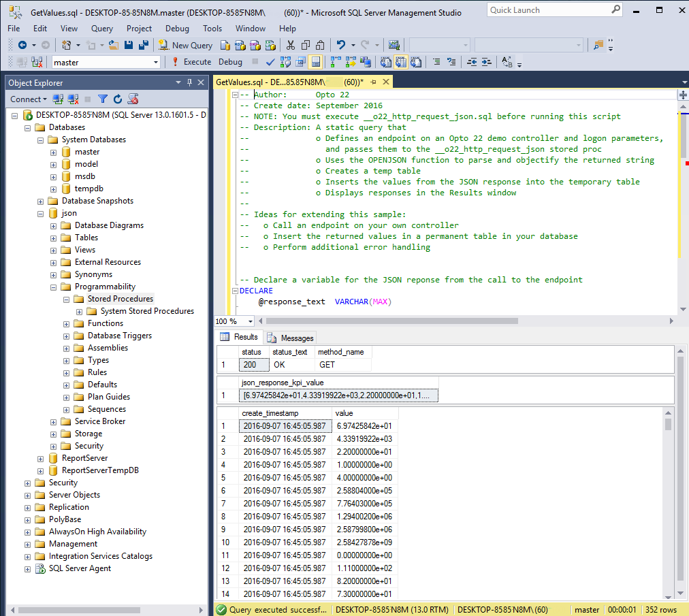Select Results to Grid output mode
This screenshot has height=616, width=689.
401,63
